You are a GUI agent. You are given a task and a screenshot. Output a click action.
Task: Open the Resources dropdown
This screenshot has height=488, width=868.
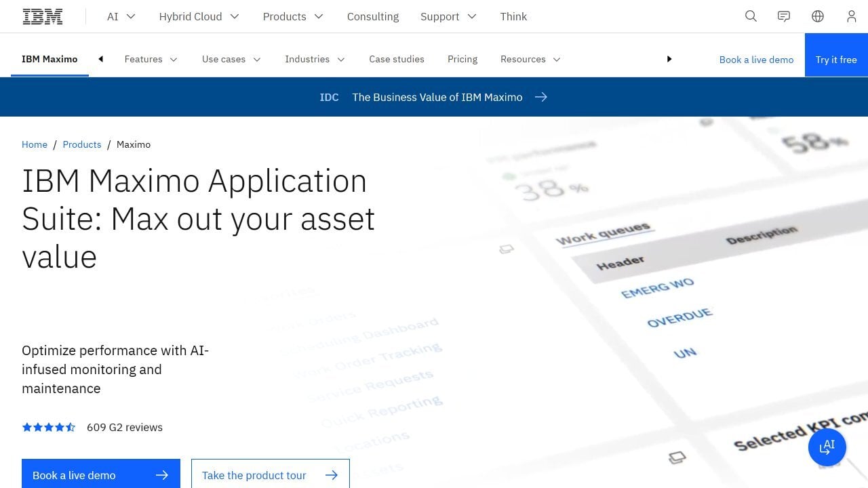[x=530, y=59]
